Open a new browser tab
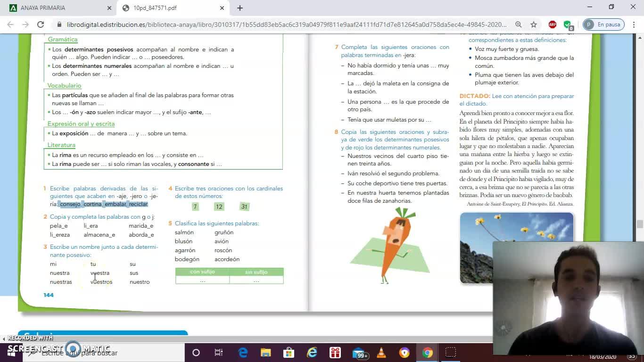The image size is (644, 362). (x=240, y=8)
